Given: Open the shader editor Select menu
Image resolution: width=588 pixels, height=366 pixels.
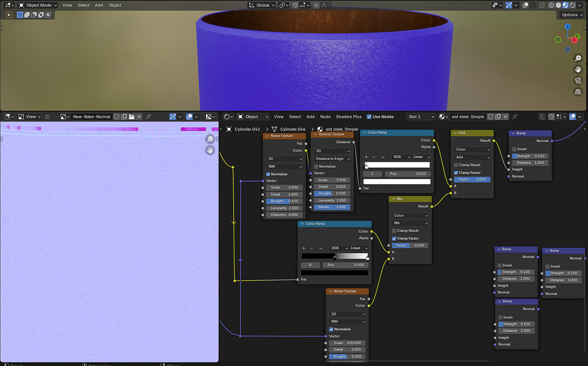Looking at the screenshot, I should point(295,117).
